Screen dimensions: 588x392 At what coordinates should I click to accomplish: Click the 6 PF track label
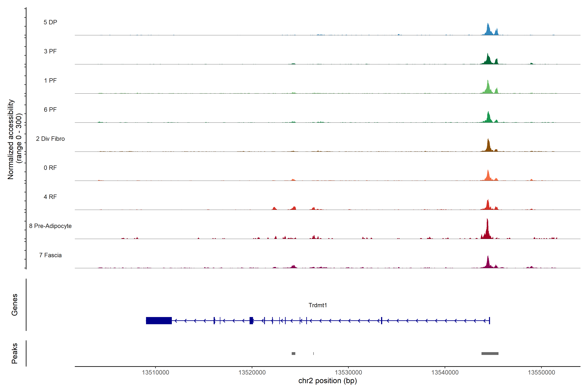pyautogui.click(x=50, y=109)
